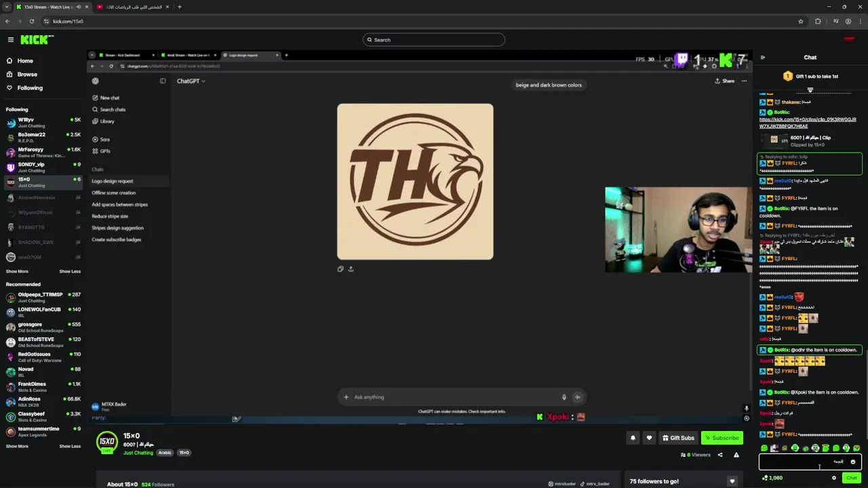868x488 pixels.
Task: Share the stream via share icon
Action: pos(720,455)
